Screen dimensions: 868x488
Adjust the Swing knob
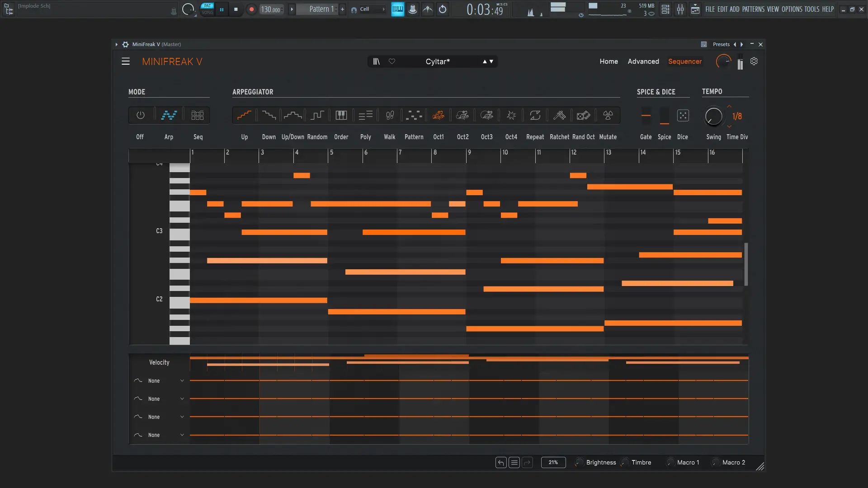tap(713, 116)
